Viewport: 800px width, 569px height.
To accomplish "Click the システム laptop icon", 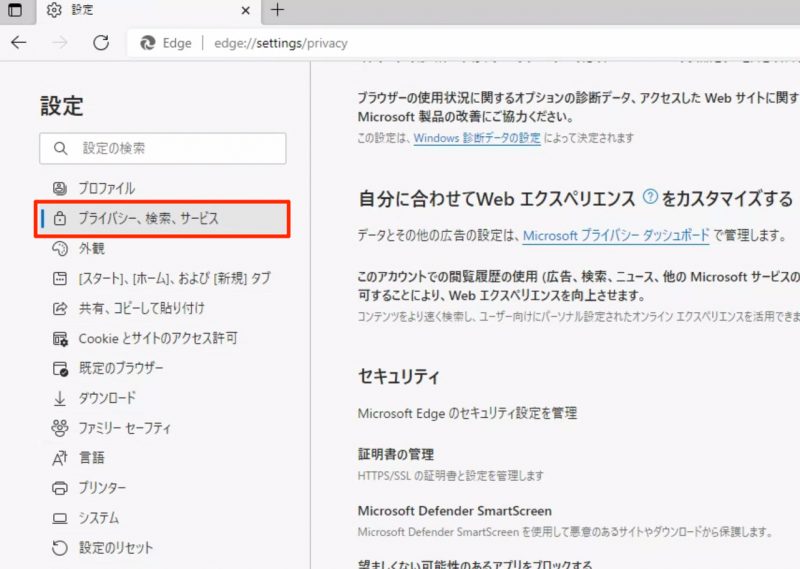I will click(60, 518).
